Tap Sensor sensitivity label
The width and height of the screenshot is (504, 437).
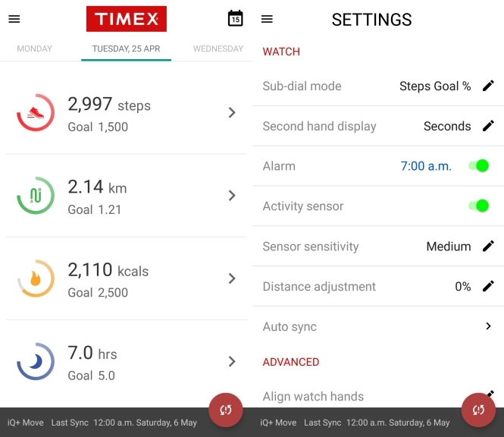tap(310, 247)
